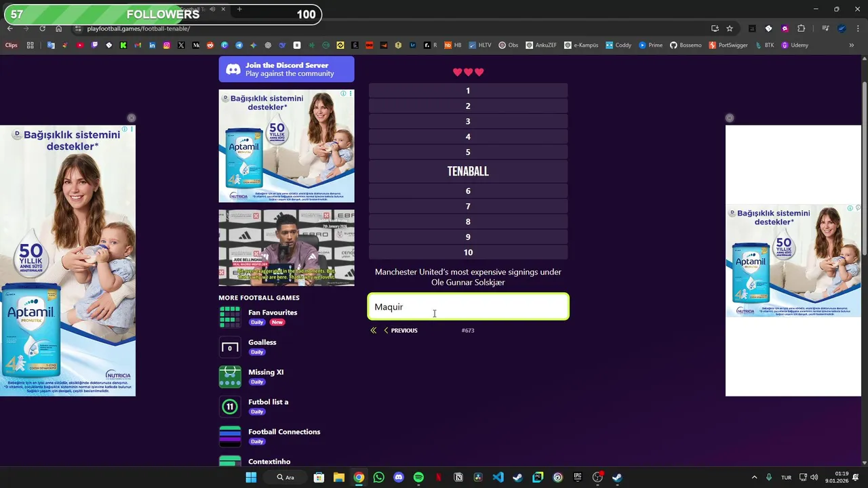Image resolution: width=868 pixels, height=488 pixels.
Task: Click the puzzle number #673 text
Action: [x=468, y=331]
